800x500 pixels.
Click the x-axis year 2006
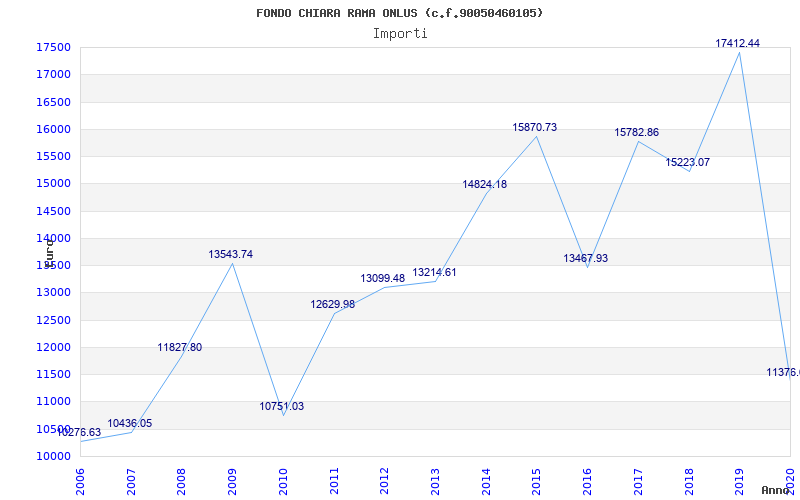pos(80,482)
